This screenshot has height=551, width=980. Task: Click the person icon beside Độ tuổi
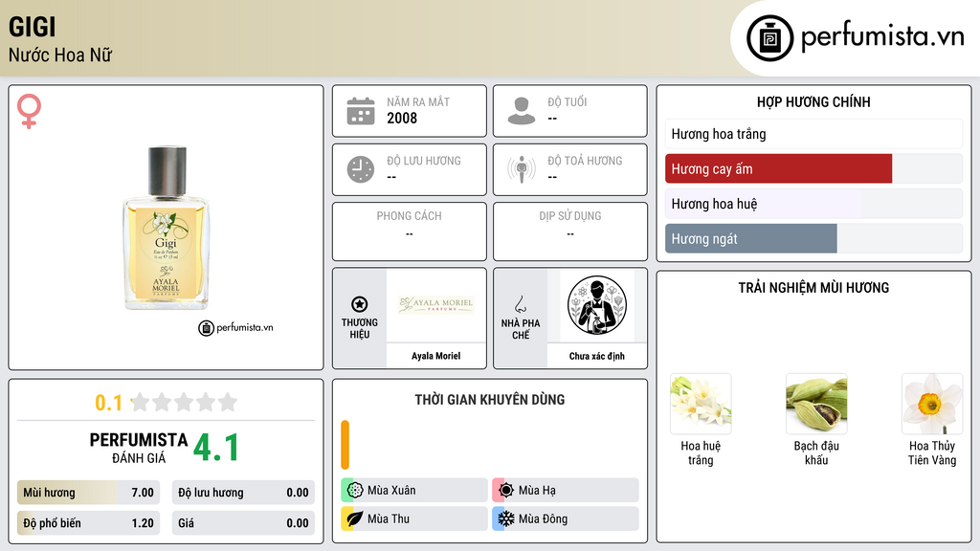[522, 111]
